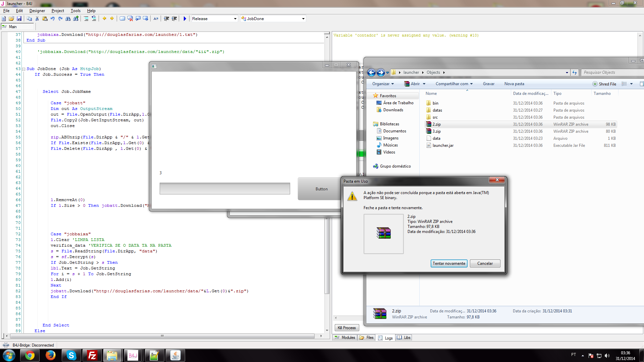Expand the Organizar menu in Explorer
Viewport: 644px width, 362px height.
(383, 84)
